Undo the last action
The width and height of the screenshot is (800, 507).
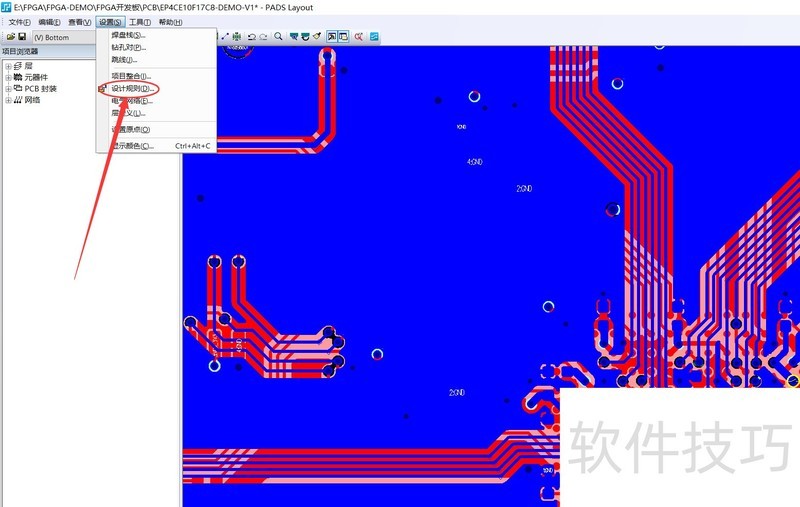coord(252,37)
